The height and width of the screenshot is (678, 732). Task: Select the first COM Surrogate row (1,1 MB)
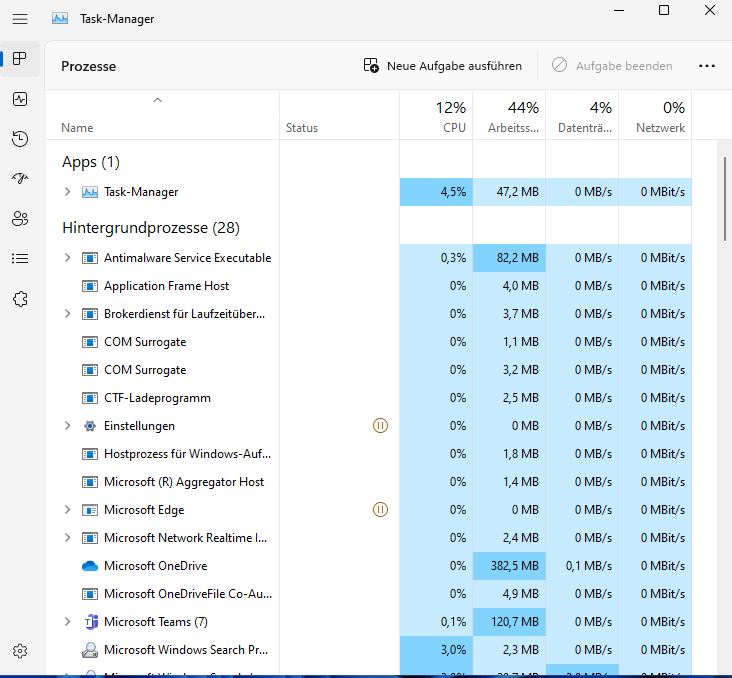click(x=369, y=342)
